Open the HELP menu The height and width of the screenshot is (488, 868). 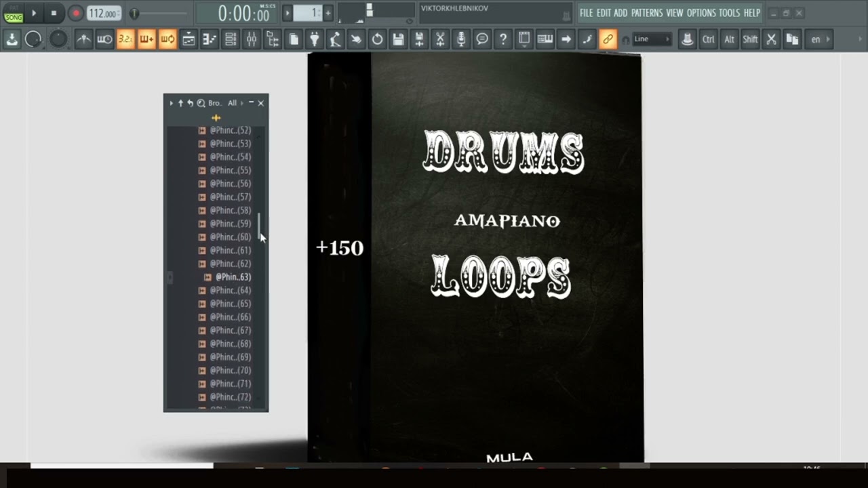[x=752, y=13]
